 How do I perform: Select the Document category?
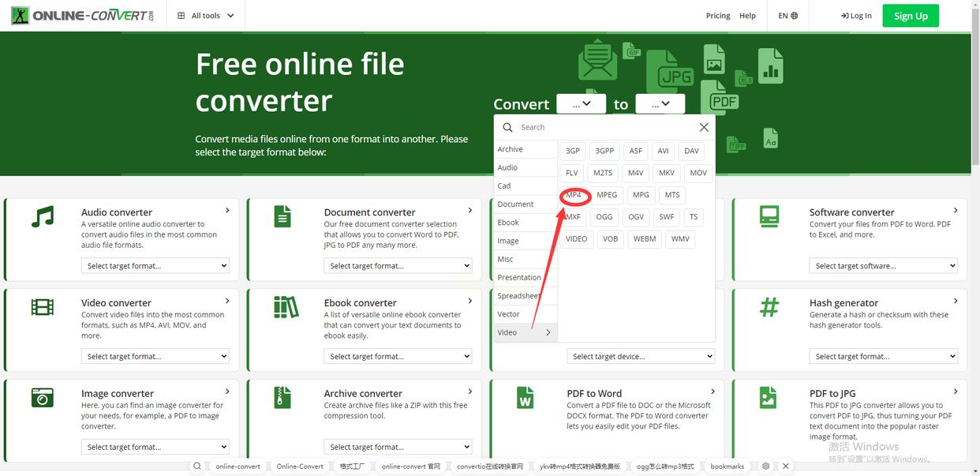tap(526, 204)
